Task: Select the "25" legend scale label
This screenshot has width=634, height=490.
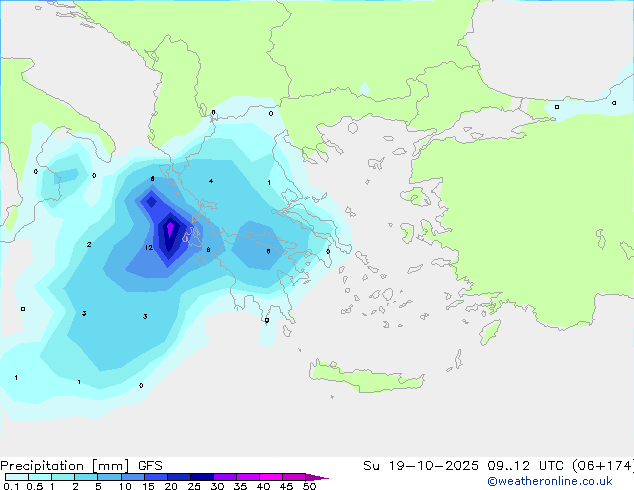Action: coord(194,486)
